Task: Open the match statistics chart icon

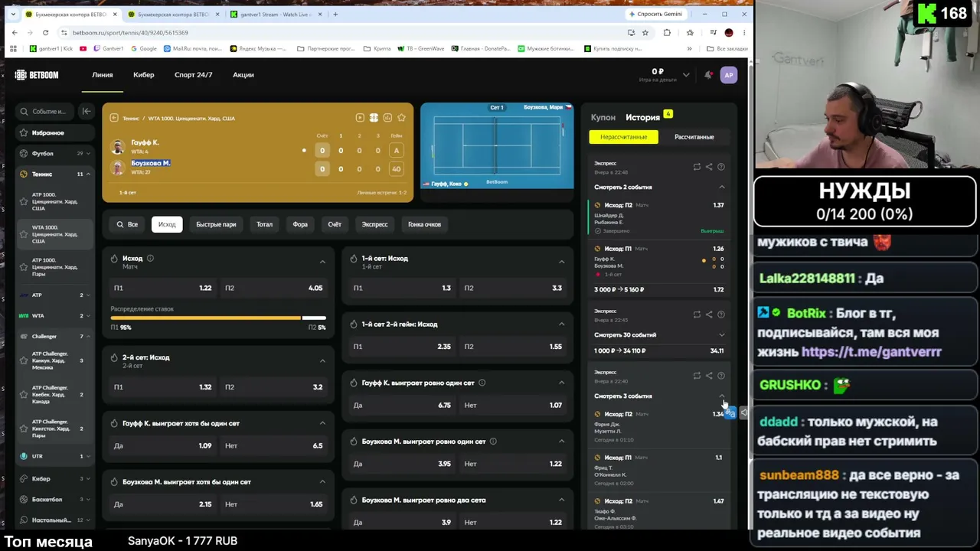Action: [387, 118]
